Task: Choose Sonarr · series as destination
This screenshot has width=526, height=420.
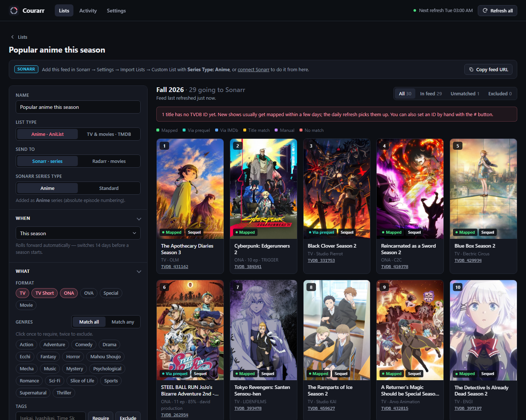Action: tap(47, 161)
